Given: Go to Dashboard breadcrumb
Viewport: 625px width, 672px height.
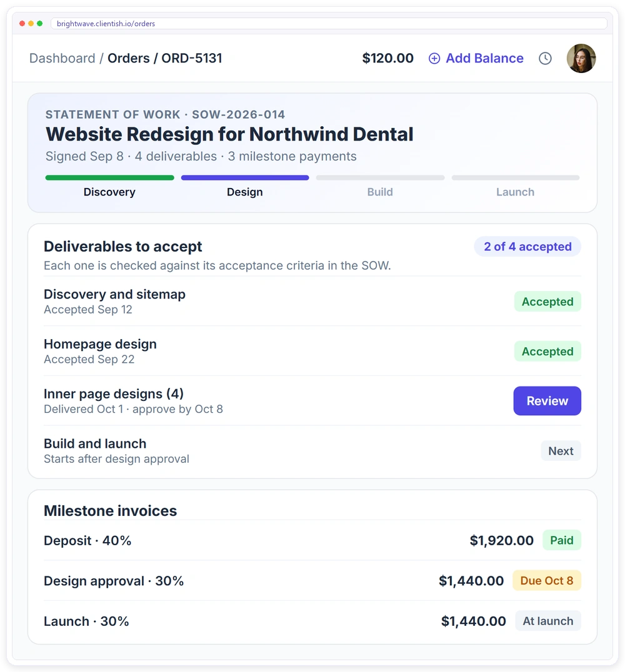Looking at the screenshot, I should pyautogui.click(x=62, y=58).
